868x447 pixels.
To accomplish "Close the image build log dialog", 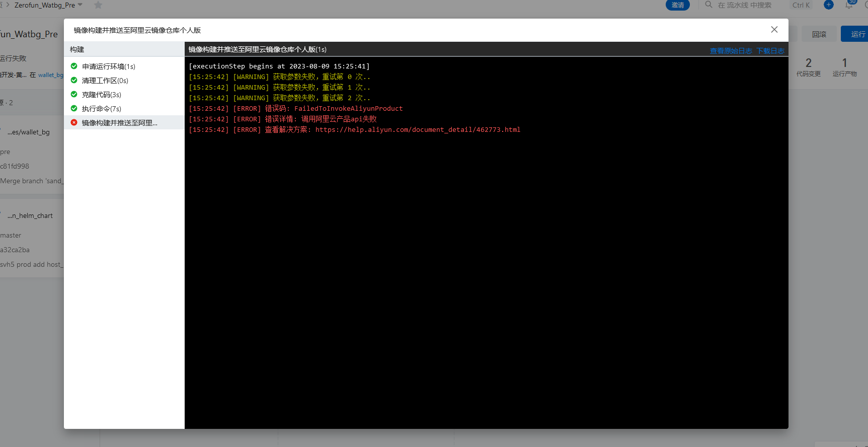I will (774, 30).
